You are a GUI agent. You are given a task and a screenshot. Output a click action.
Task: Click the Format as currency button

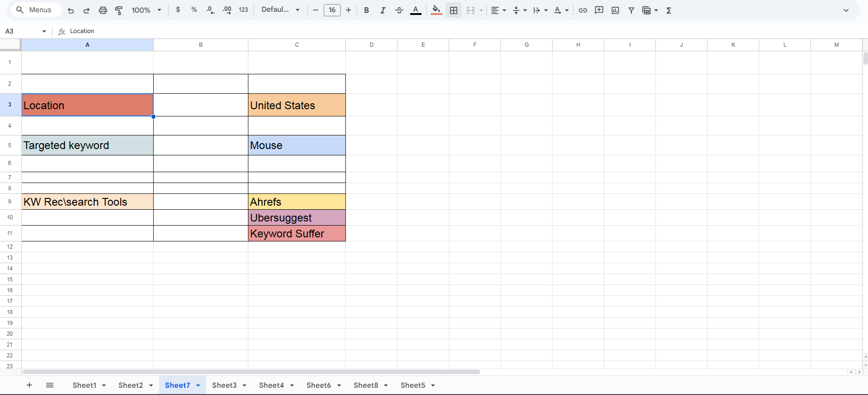coord(178,10)
